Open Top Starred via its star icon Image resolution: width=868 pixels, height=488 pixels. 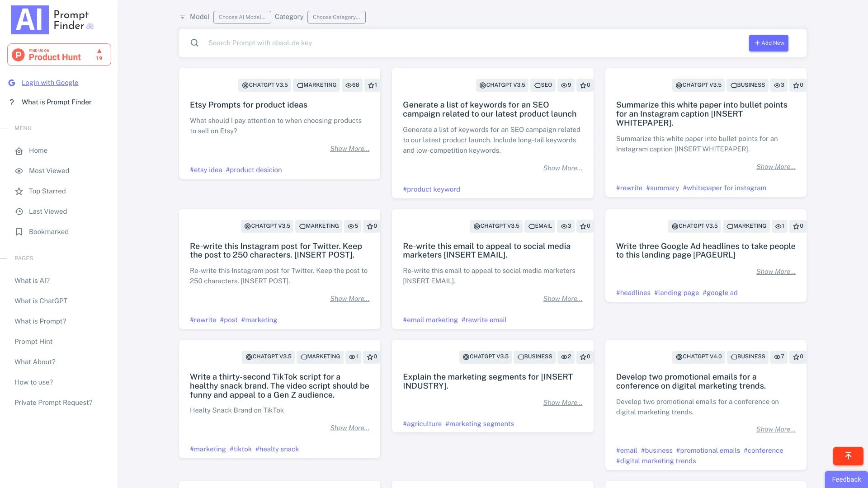(19, 191)
